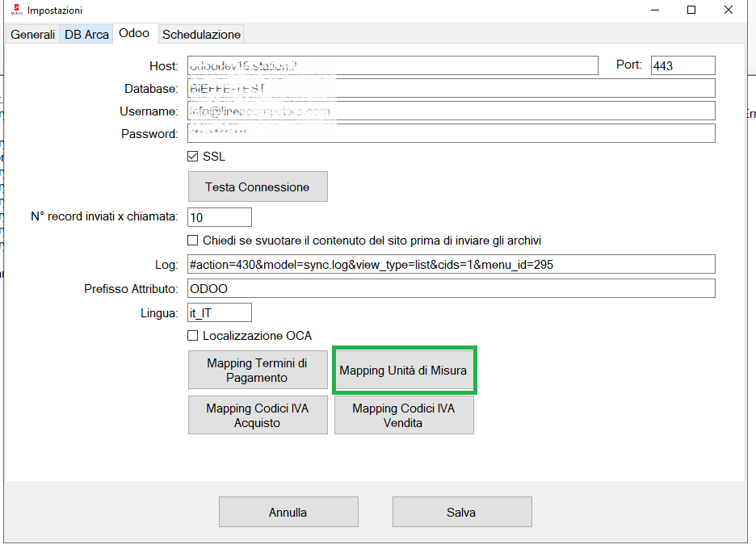Click Mapping Codici IVA Acquisto button
This screenshot has height=553, width=756.
pos(258,415)
